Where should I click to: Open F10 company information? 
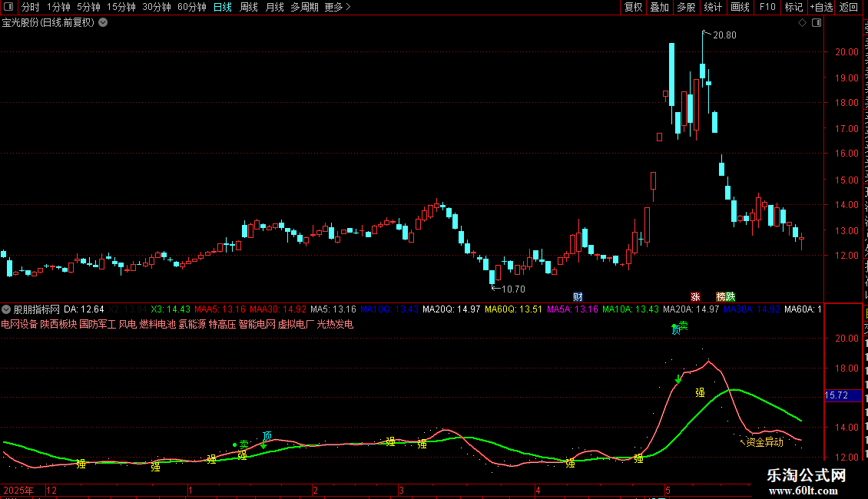click(767, 7)
